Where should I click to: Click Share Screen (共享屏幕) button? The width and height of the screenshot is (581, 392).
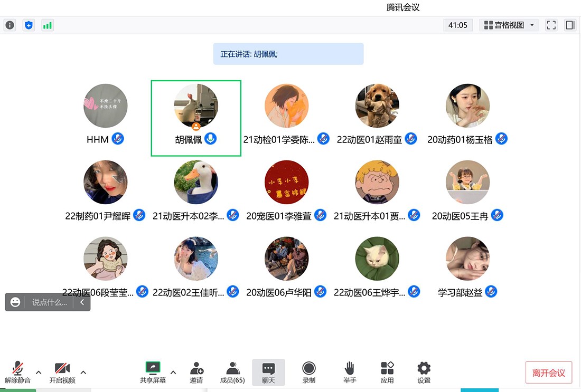(x=153, y=372)
